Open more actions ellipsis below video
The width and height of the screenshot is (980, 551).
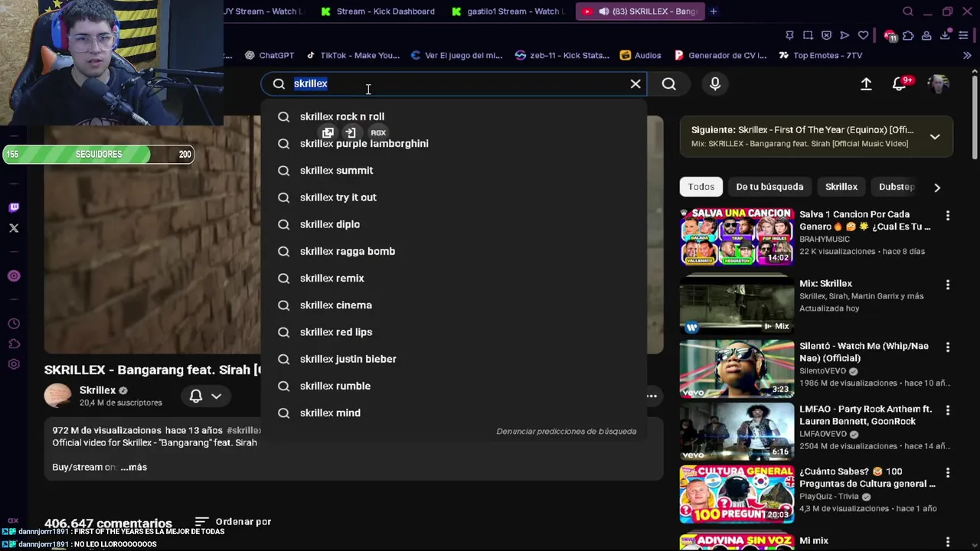click(x=652, y=396)
